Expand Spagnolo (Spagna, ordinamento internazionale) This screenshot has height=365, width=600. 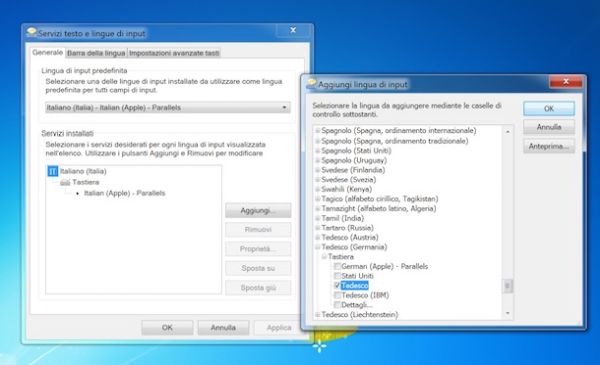pos(317,131)
